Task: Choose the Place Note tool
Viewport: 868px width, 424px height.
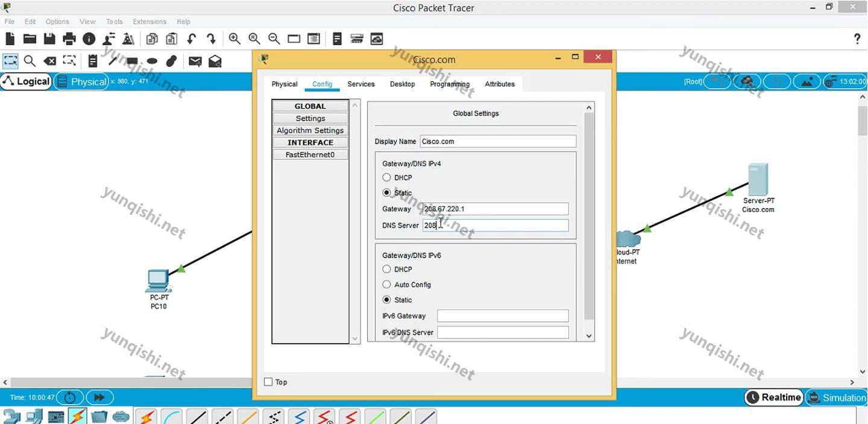Action: pos(92,61)
